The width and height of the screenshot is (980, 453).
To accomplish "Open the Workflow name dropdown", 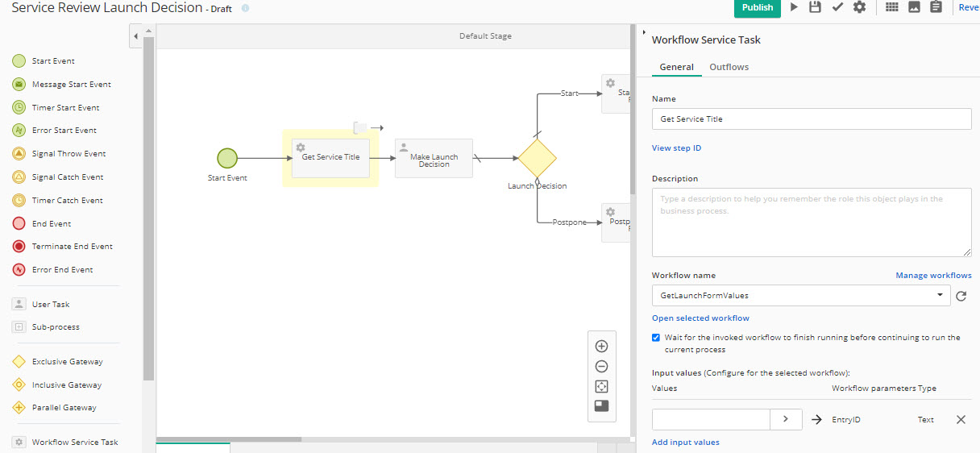I will (x=800, y=296).
